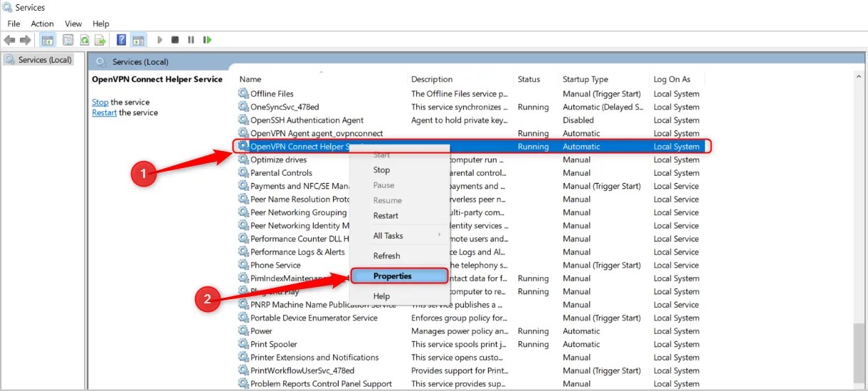Open the Action menu
Viewport: 868px width, 391px height.
[x=42, y=24]
